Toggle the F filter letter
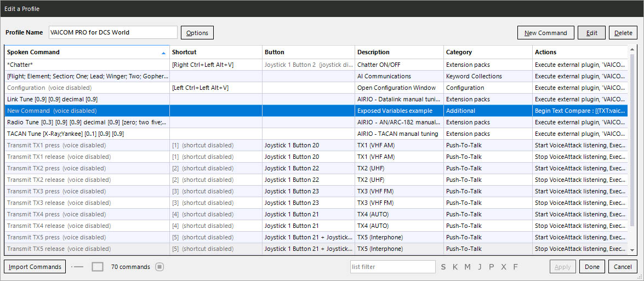The width and height of the screenshot is (644, 281). 515,267
